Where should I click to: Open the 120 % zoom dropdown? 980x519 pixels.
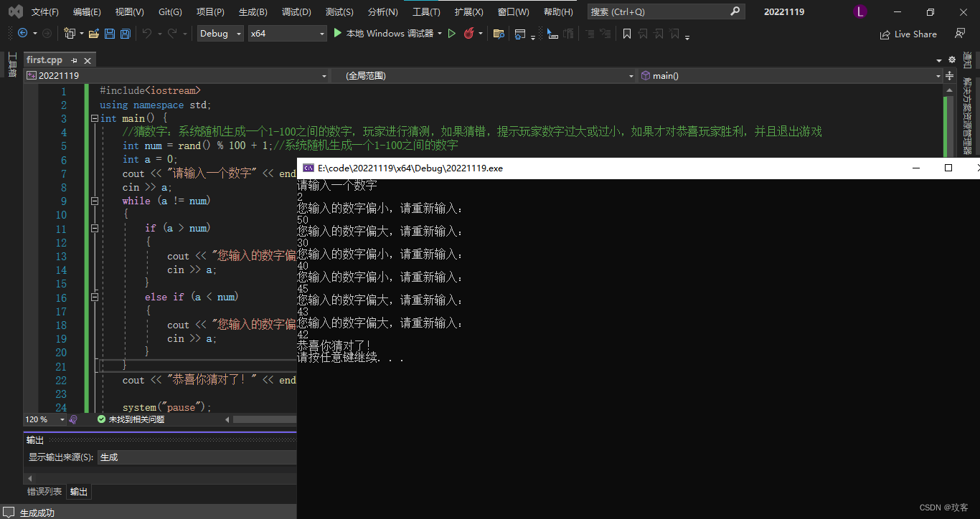(44, 419)
